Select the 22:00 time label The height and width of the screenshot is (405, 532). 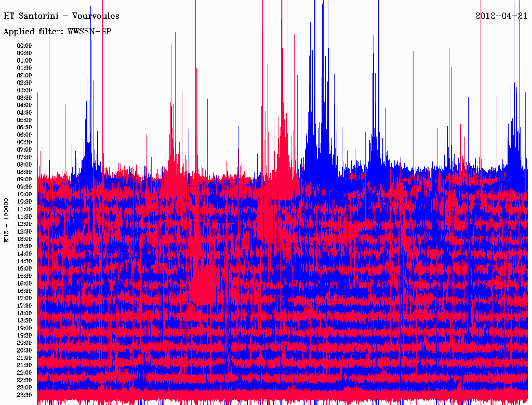24,373
